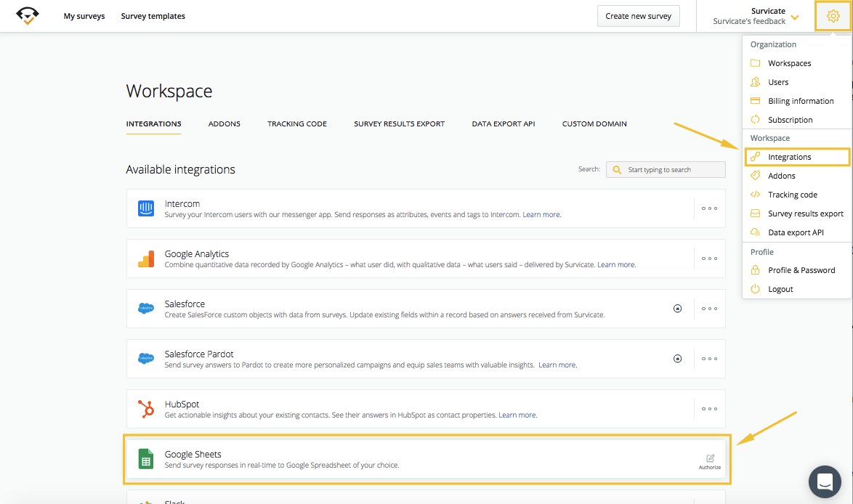Switch to Survey Results Export tab
This screenshot has height=504, width=853.
point(400,124)
